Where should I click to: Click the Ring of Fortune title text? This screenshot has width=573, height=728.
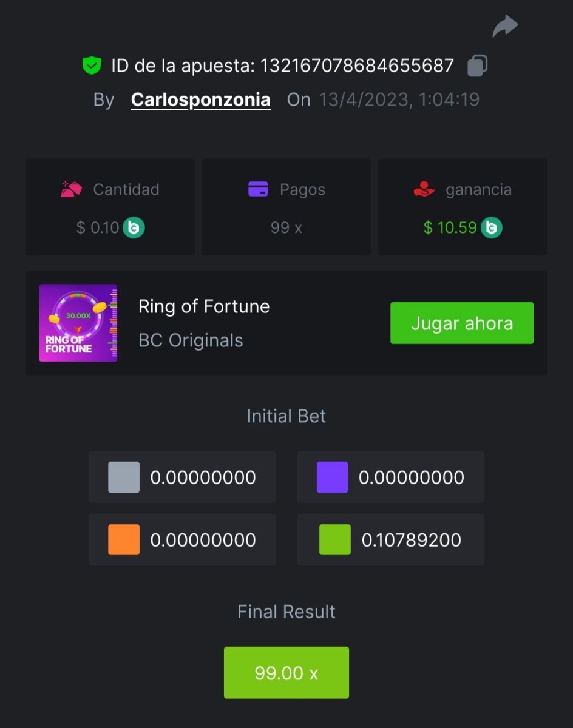(204, 306)
